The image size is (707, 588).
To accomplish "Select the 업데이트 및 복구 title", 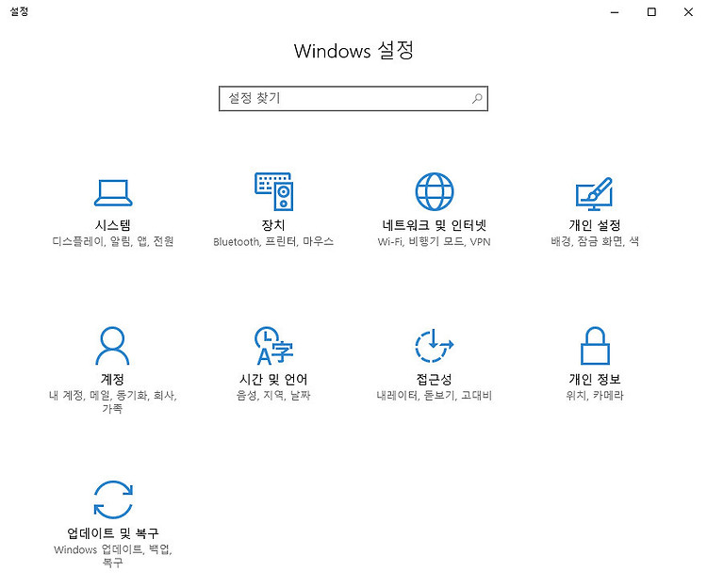I will pyautogui.click(x=113, y=533).
